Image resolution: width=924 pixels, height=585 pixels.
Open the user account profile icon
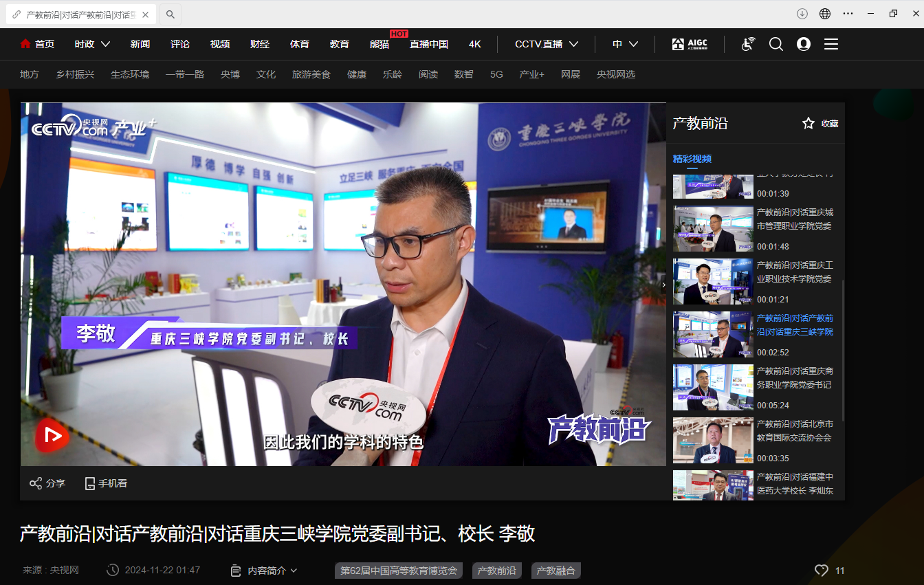click(x=804, y=44)
